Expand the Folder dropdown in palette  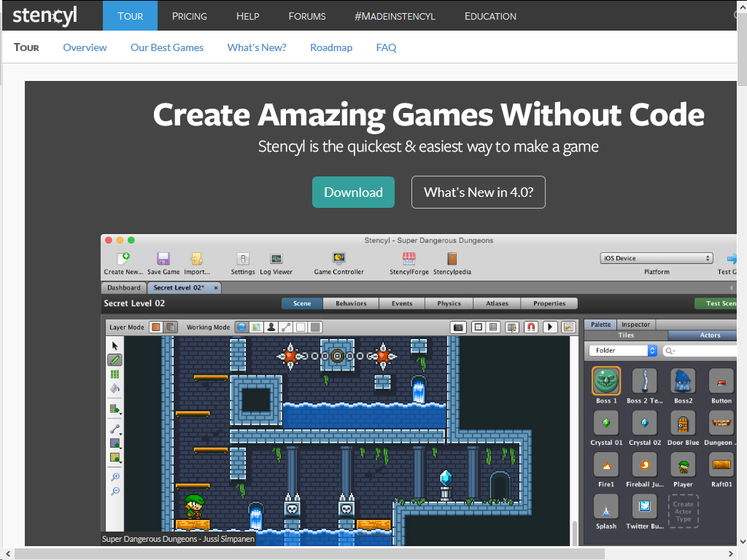coord(623,351)
